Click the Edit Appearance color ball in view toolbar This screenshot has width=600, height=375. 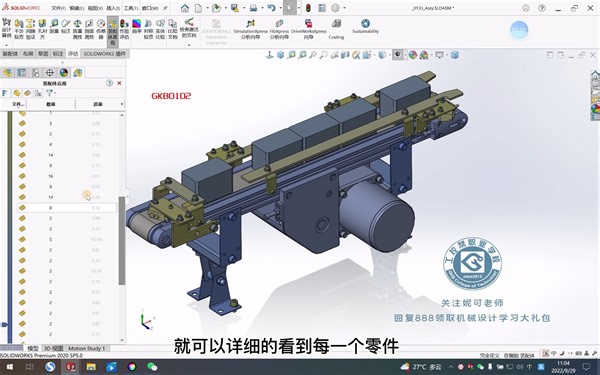tap(412, 55)
